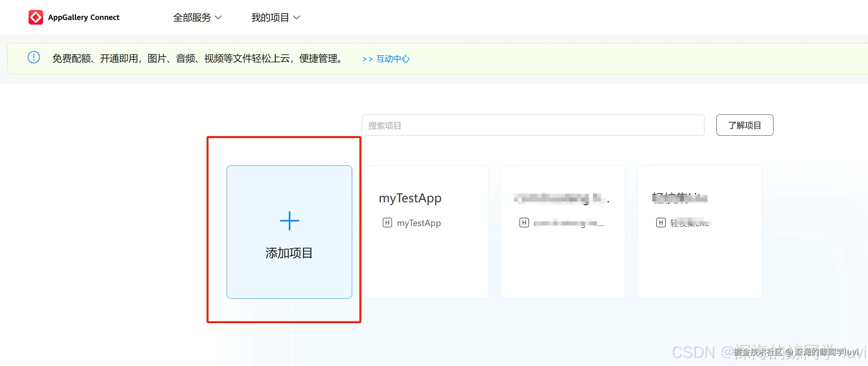
Task: Click H icon in the third project card
Action: [524, 223]
